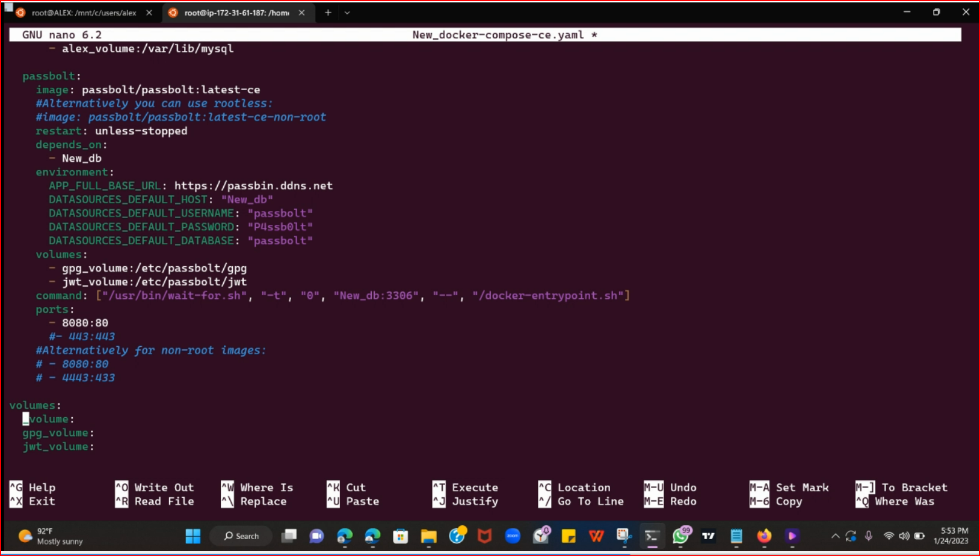Open the TradingView app

[x=708, y=536]
